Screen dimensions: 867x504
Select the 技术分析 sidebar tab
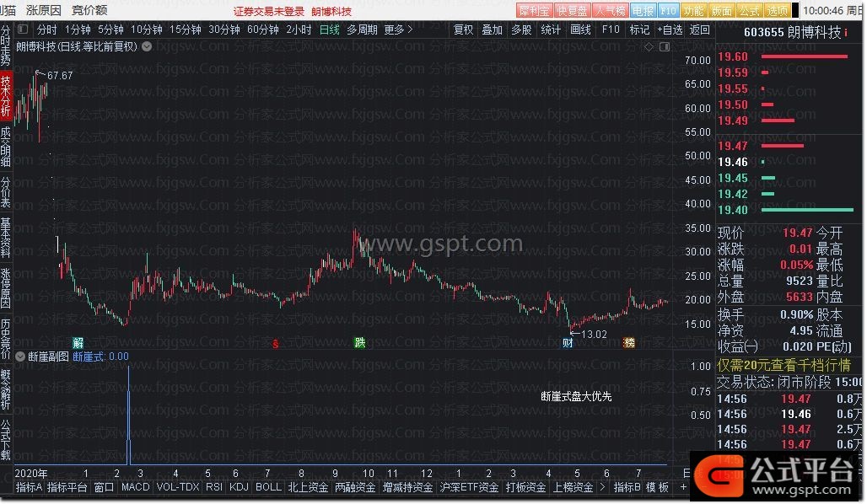(x=6, y=96)
